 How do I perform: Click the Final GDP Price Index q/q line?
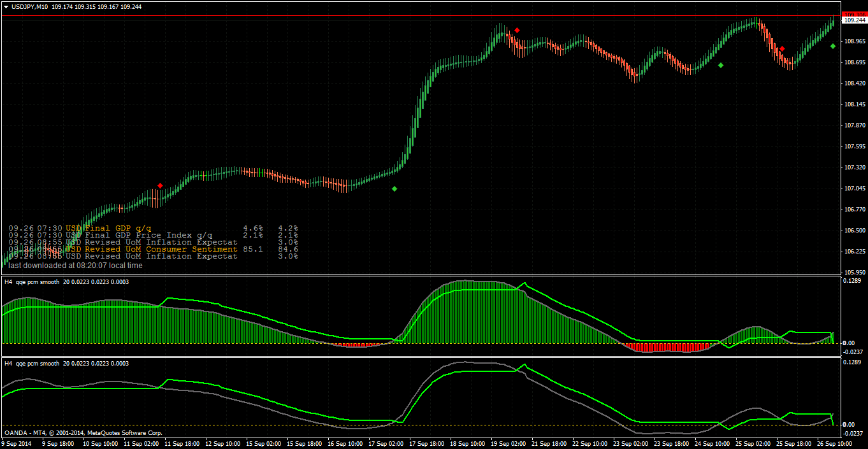click(153, 235)
